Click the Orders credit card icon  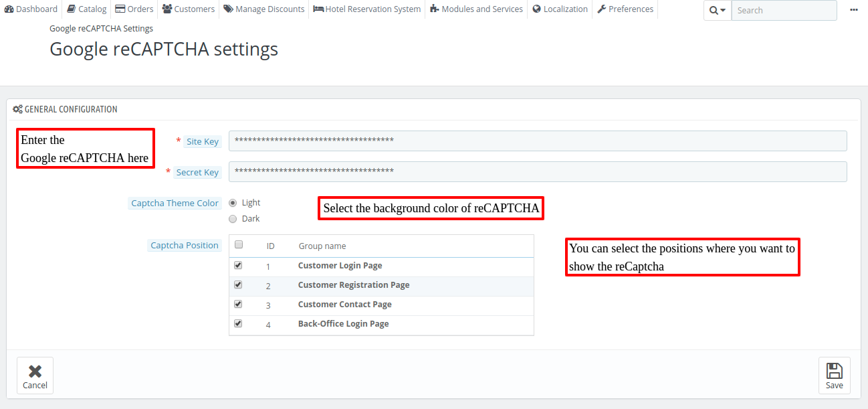pos(120,9)
